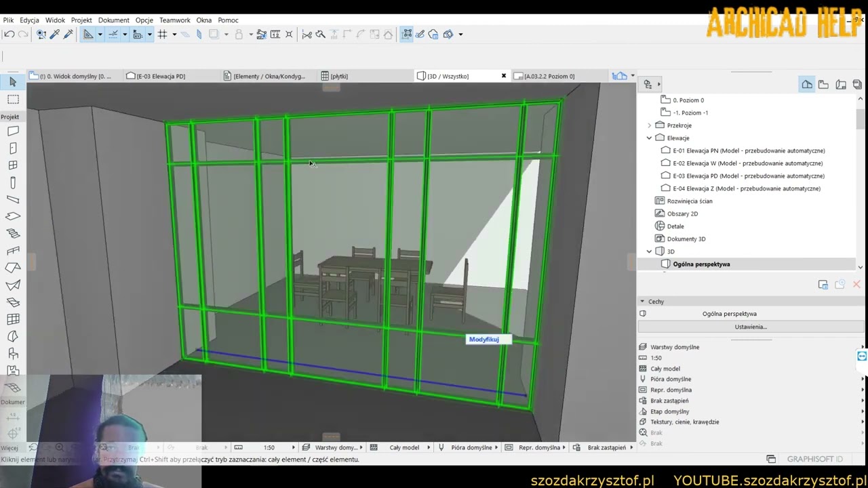Select the Wall tool in toolbox
This screenshot has height=488, width=868.
(13, 131)
